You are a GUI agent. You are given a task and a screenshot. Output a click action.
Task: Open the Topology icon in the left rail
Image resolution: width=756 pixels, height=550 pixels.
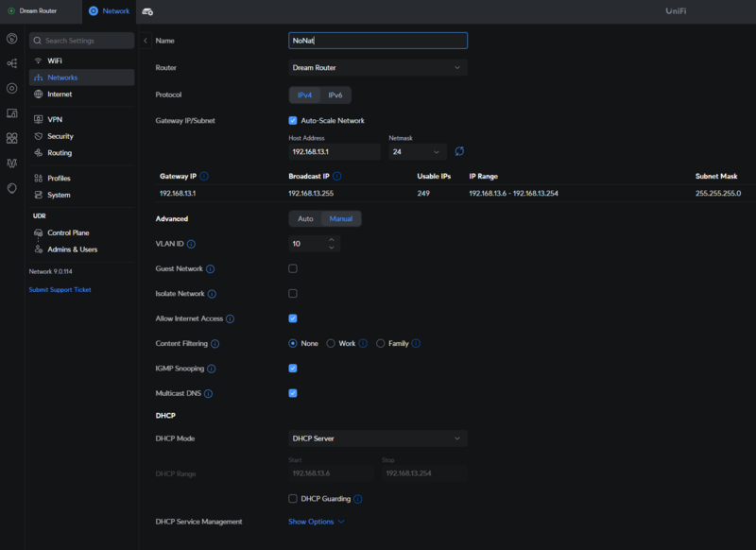[12, 63]
